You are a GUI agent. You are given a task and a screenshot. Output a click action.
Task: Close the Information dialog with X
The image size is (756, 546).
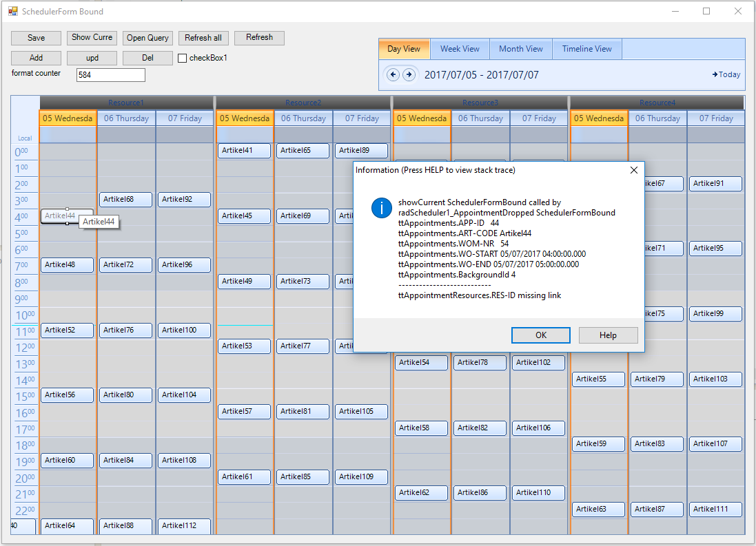point(634,170)
